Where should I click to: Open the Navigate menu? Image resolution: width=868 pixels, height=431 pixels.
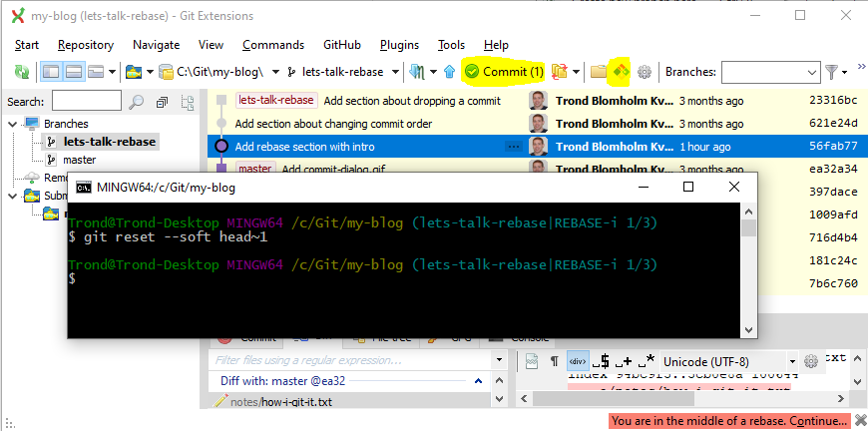(x=156, y=45)
